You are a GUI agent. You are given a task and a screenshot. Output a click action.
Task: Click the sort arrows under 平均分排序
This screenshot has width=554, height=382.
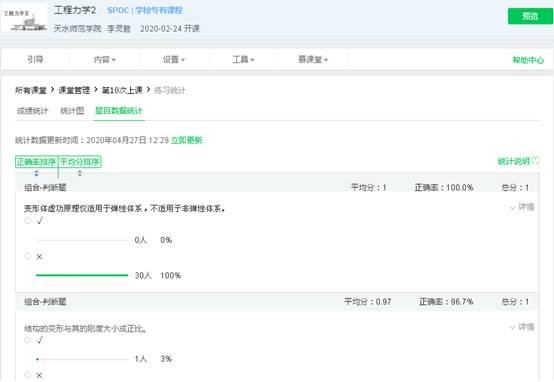(x=80, y=173)
